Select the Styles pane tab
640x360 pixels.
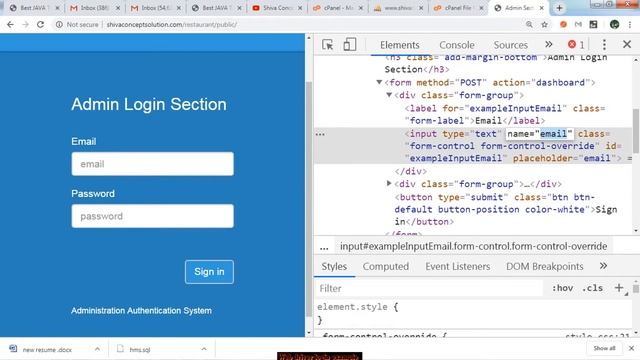(334, 267)
